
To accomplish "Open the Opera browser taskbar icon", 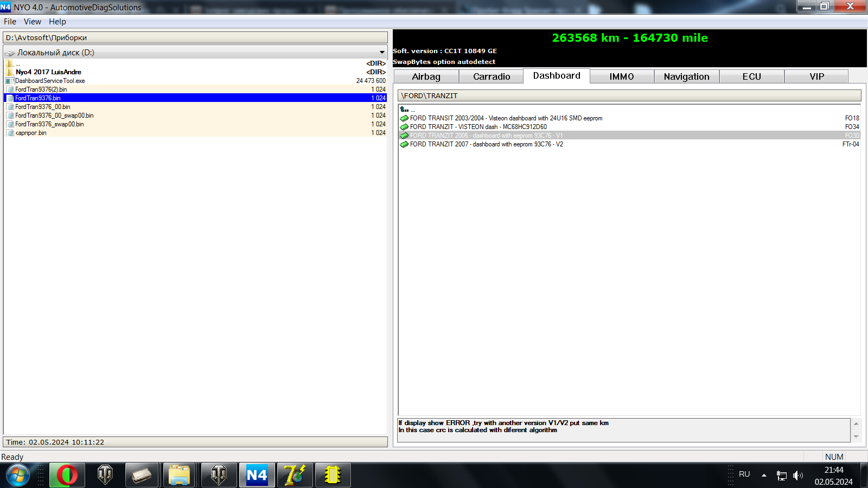I will (67, 476).
